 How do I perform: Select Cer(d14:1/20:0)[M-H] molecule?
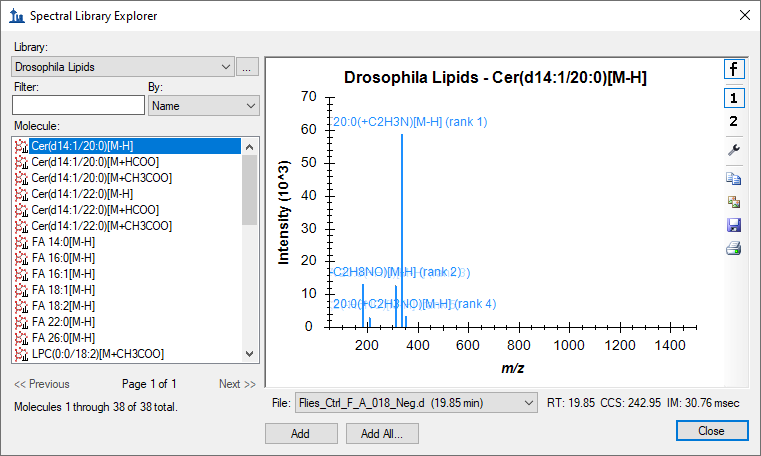click(x=128, y=146)
